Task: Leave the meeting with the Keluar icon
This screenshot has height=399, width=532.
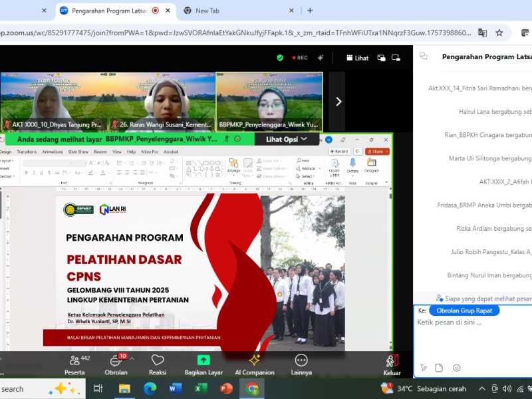Action: click(x=392, y=364)
